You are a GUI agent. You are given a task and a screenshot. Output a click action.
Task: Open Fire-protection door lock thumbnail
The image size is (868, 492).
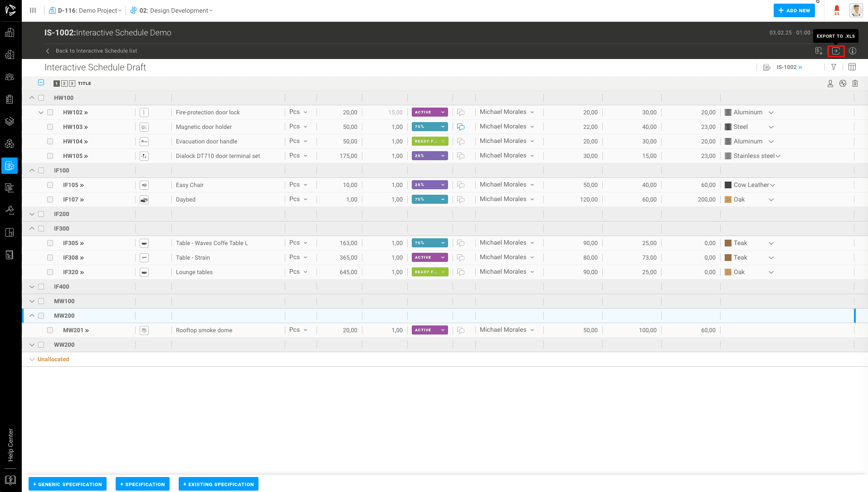point(144,113)
